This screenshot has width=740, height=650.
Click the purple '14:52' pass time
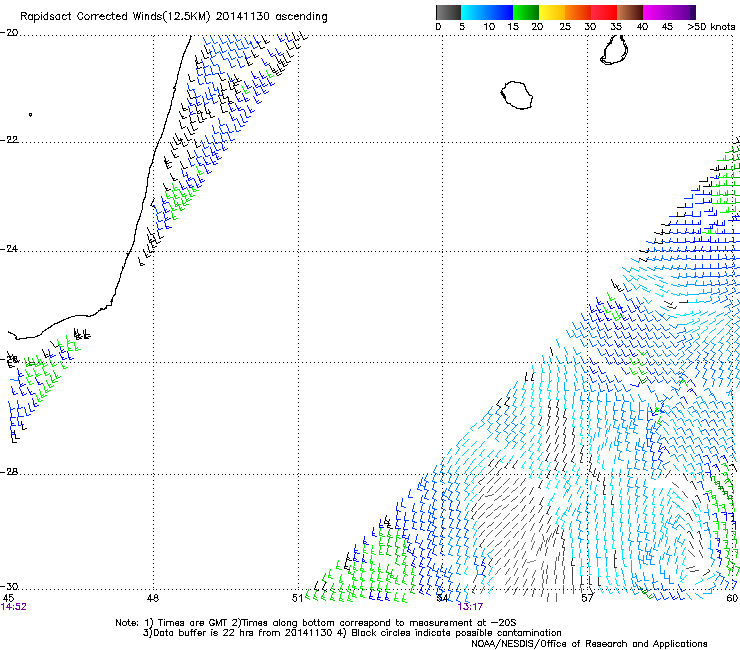(14, 607)
